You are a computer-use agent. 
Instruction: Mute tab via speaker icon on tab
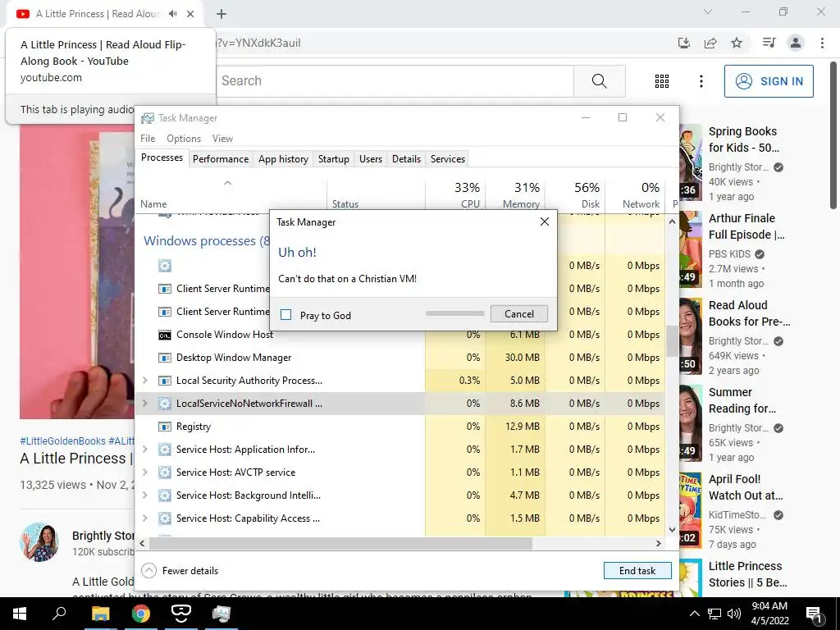tap(172, 14)
